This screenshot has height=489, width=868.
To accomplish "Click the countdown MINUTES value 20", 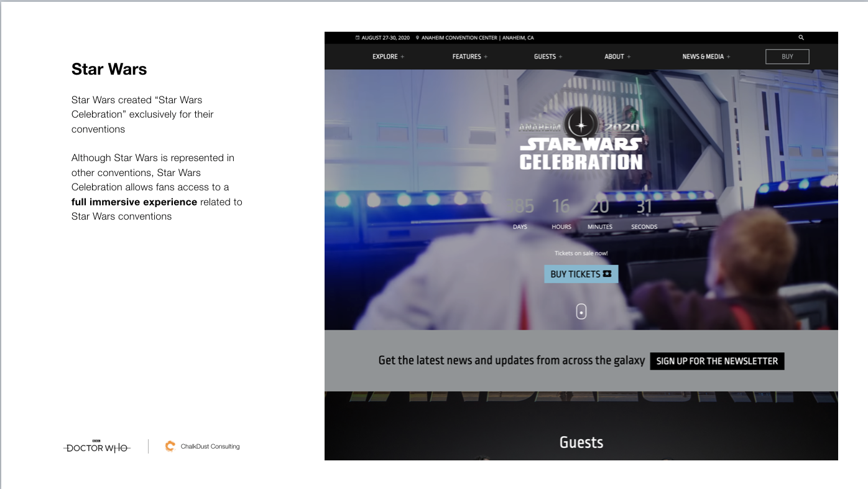I will [599, 206].
